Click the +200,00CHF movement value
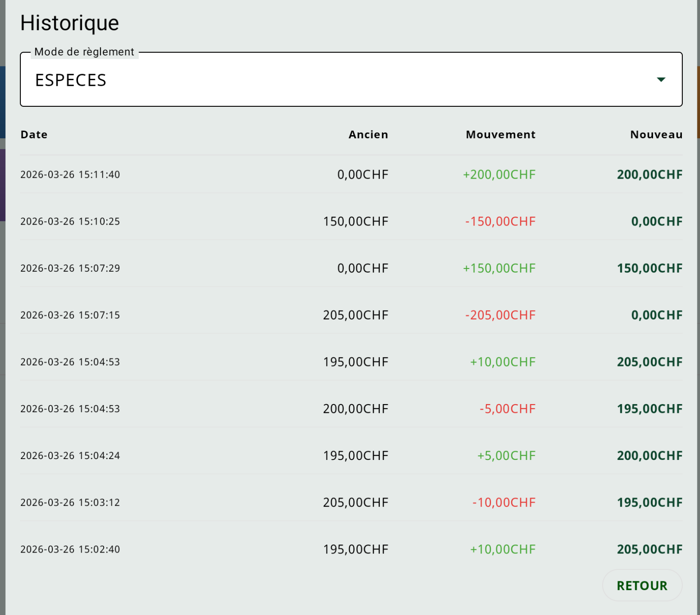This screenshot has height=615, width=700. tap(499, 175)
